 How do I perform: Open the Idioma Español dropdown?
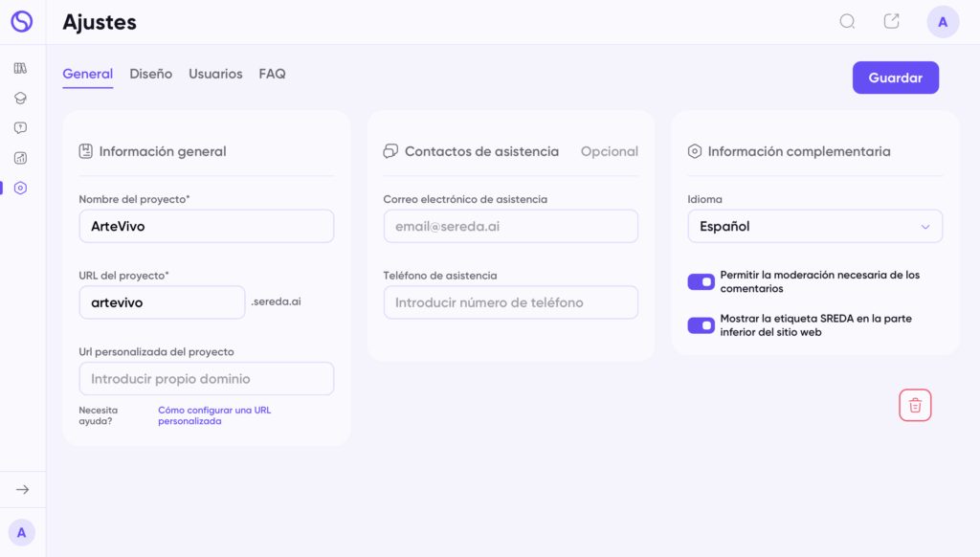point(815,226)
